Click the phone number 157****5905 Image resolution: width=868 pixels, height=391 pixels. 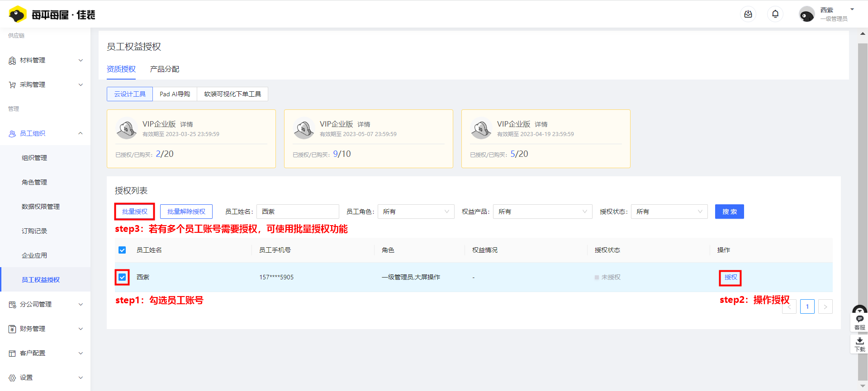[x=276, y=277]
